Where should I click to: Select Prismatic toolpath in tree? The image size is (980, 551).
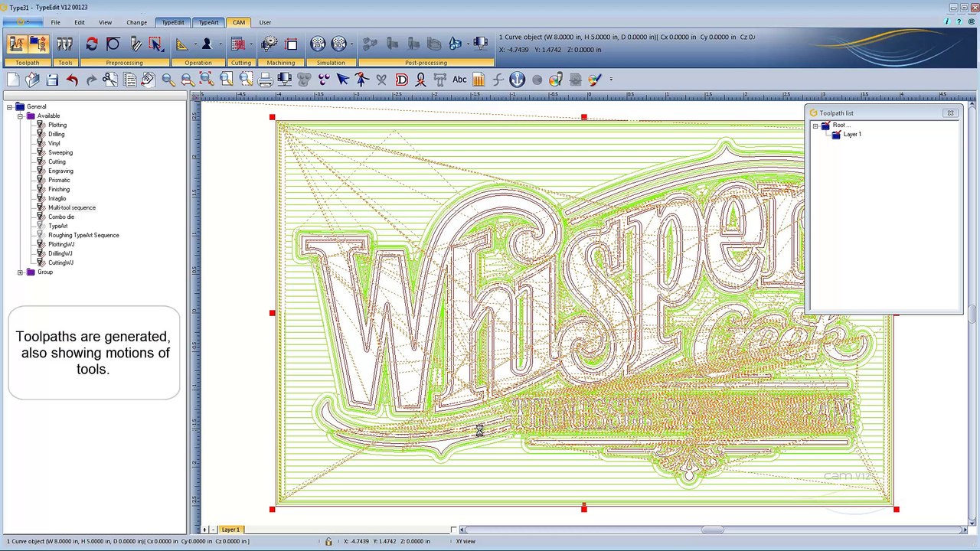[59, 181]
